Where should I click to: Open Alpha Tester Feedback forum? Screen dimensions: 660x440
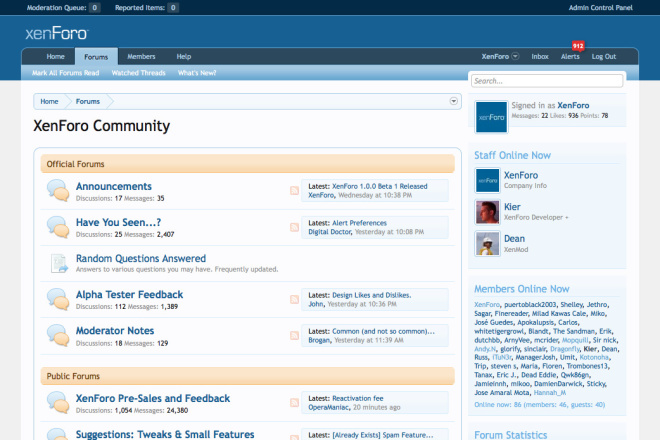[129, 295]
